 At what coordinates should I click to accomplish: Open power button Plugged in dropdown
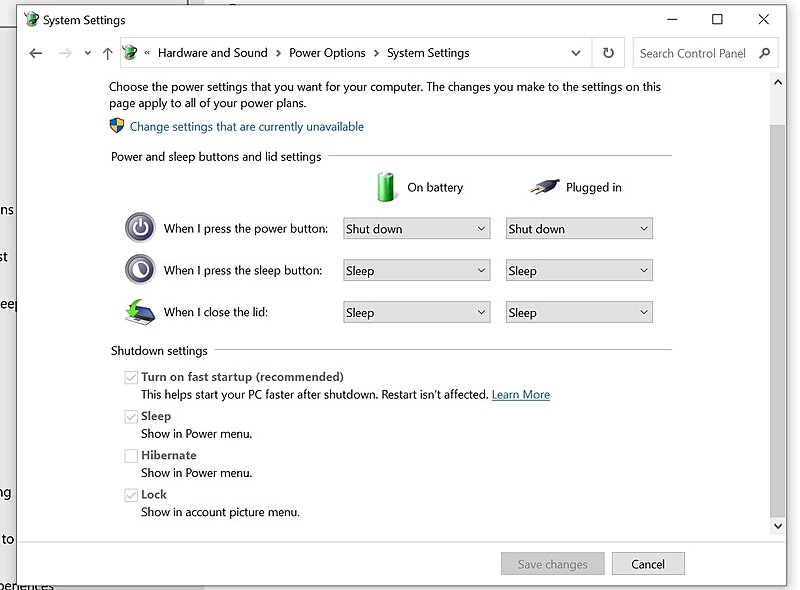[x=579, y=229]
